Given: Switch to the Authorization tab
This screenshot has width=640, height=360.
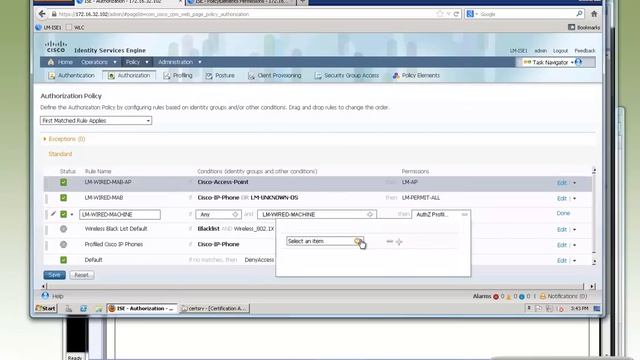Looking at the screenshot, I should (129, 76).
